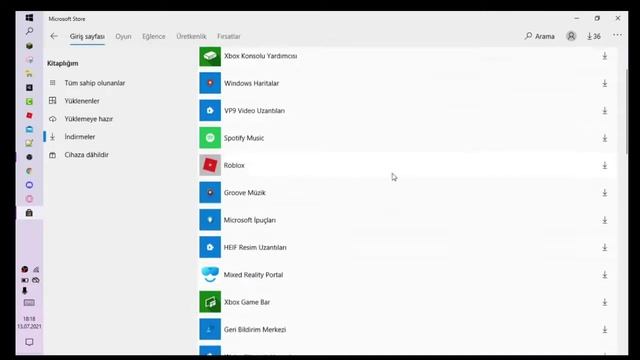Open taskbar search magnifier icon

29,31
